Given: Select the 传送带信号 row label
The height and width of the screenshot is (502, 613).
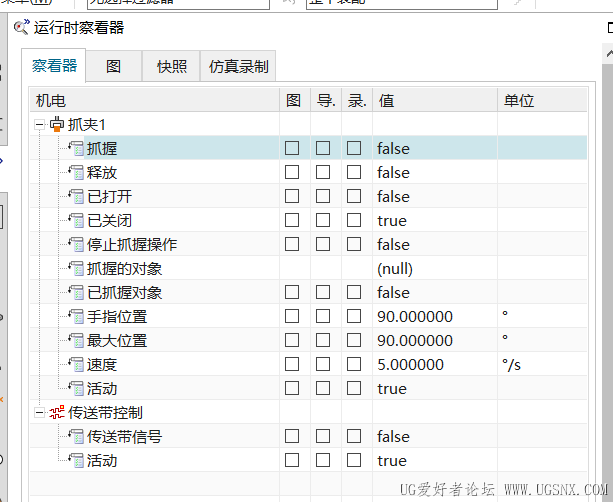Looking at the screenshot, I should coord(124,437).
